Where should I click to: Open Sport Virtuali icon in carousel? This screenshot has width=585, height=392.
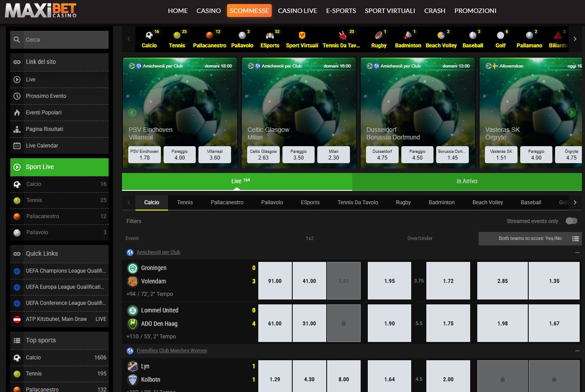pos(302,35)
